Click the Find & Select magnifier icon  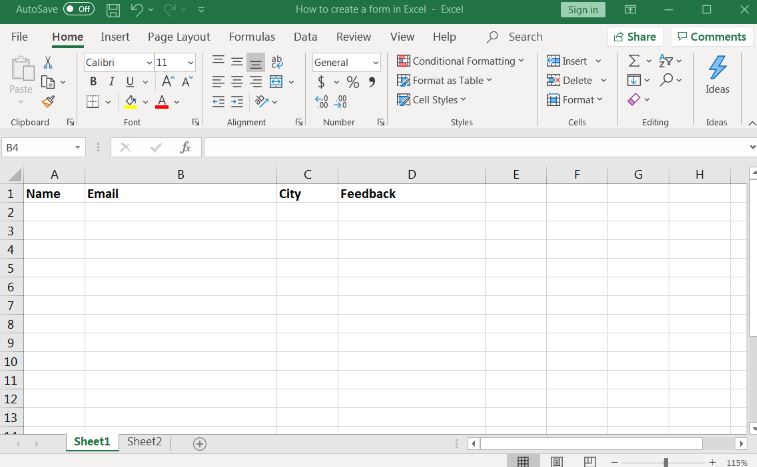pyautogui.click(x=667, y=79)
